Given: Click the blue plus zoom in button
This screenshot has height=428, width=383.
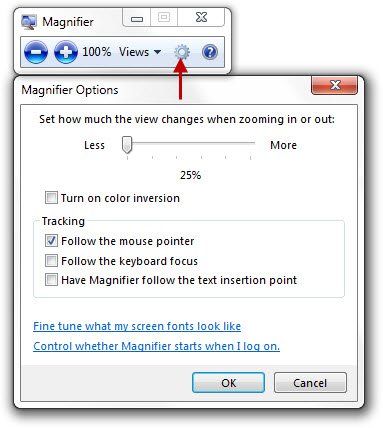Looking at the screenshot, I should click(x=66, y=52).
